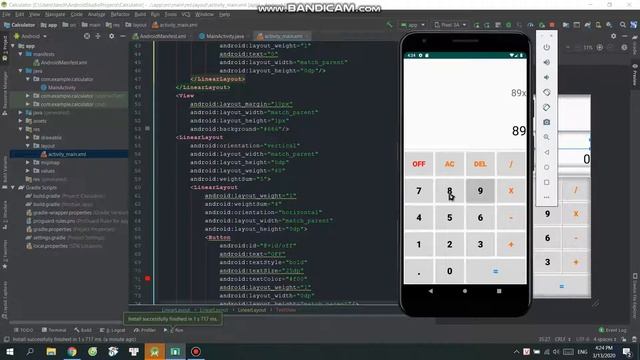The width and height of the screenshot is (640, 360).
Task: Tap DEL on the emulator calculator
Action: coord(480,164)
